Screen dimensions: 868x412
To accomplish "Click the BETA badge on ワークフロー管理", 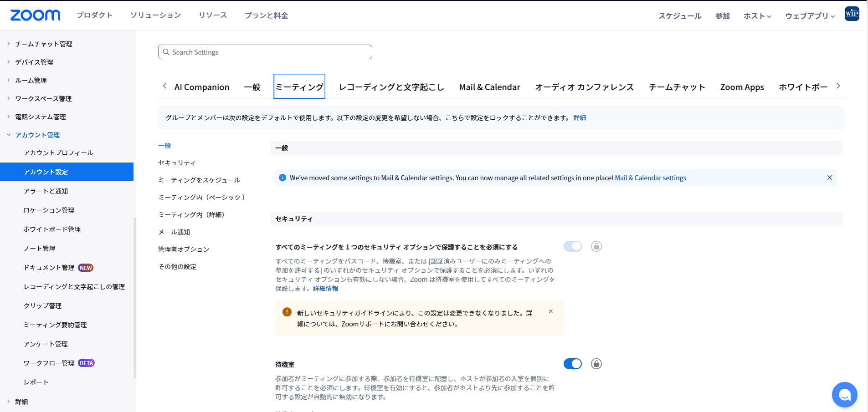I will click(x=86, y=363).
